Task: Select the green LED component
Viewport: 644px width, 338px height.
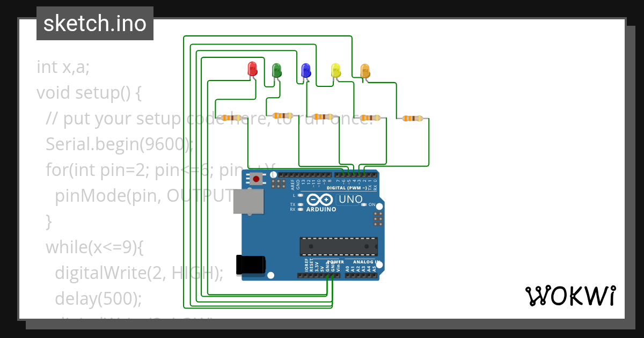Action: point(277,70)
